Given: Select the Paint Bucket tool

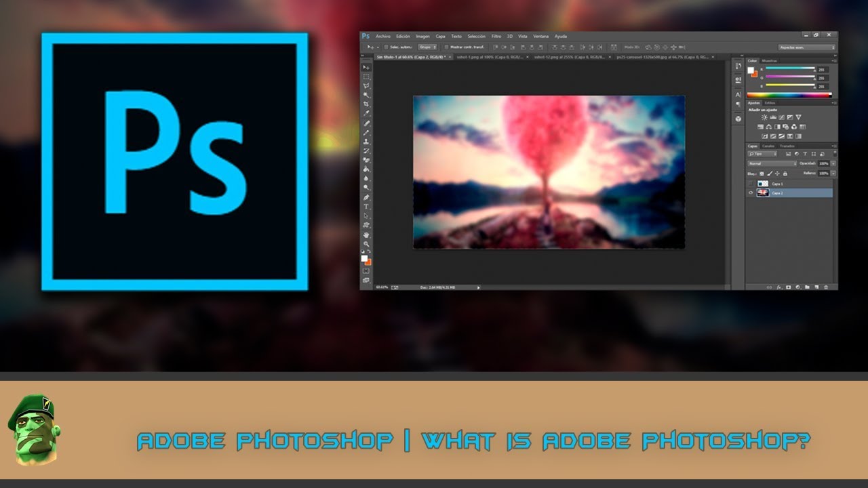Looking at the screenshot, I should [x=366, y=169].
